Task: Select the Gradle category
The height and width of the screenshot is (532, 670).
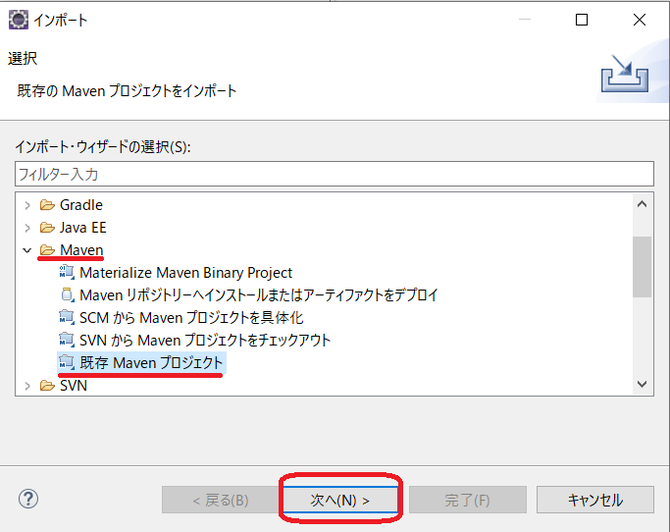Action: coord(81,205)
